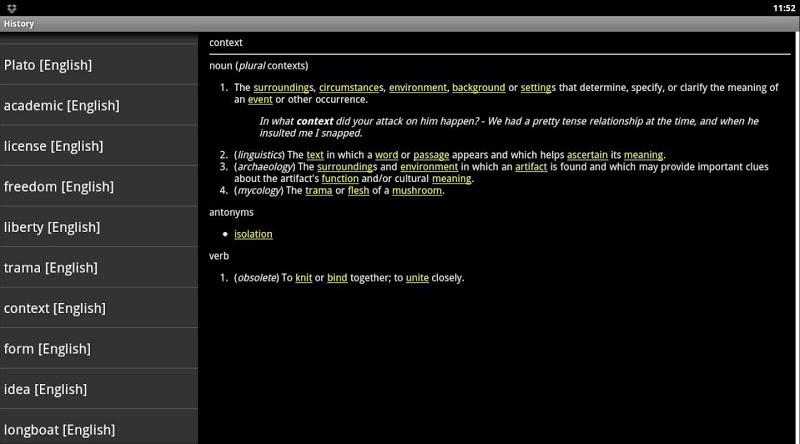
Task: Open form [English] from history list
Action: [47, 349]
